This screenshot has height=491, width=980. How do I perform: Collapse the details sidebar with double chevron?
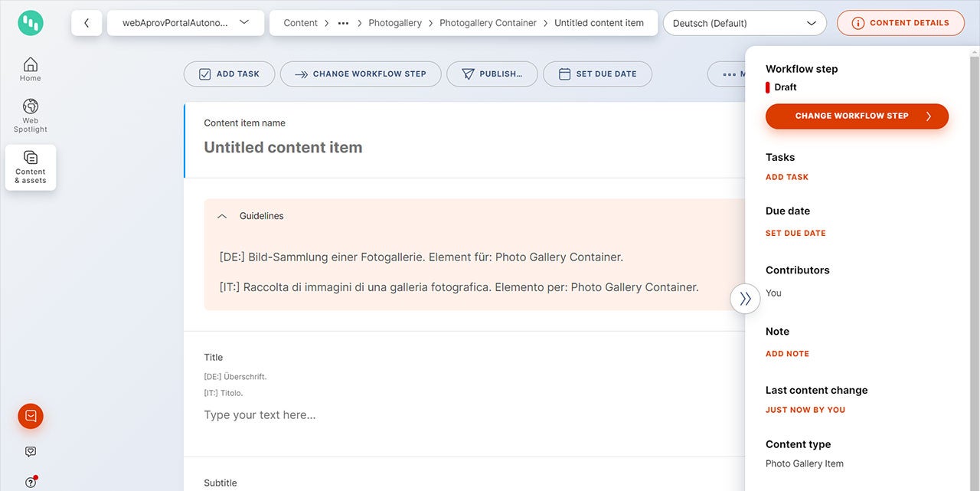click(745, 299)
